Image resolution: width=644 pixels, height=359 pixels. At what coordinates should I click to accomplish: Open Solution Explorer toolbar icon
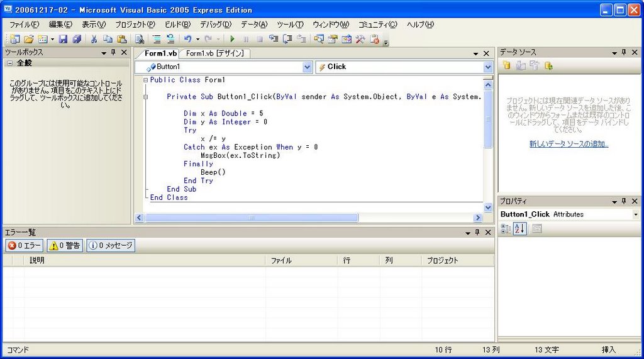coord(319,39)
